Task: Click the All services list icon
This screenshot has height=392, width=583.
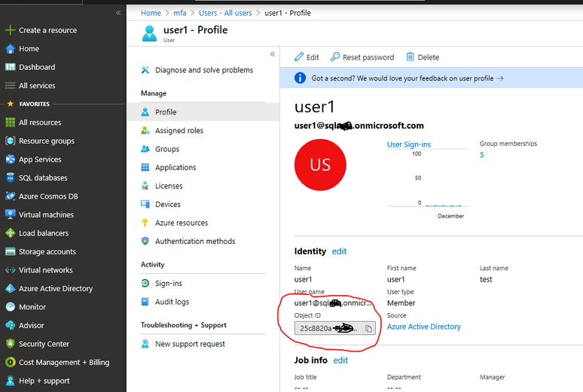Action: pos(11,86)
